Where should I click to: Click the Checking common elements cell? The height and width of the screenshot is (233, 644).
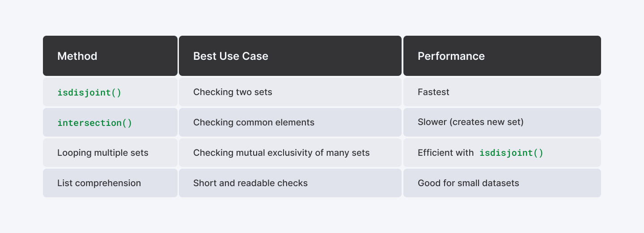(x=290, y=122)
